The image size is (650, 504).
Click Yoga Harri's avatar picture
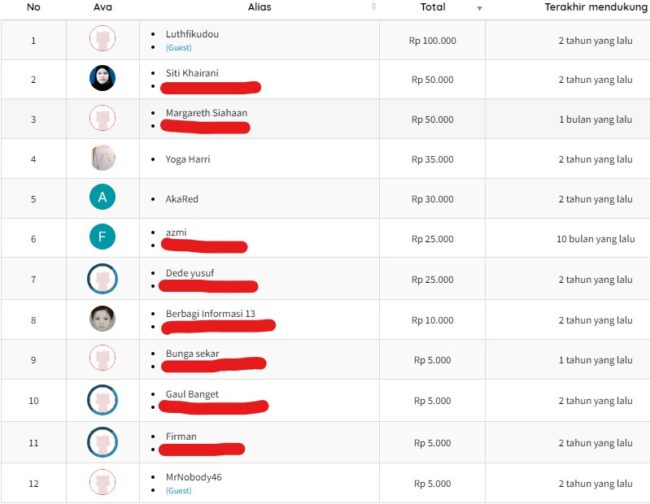(102, 158)
